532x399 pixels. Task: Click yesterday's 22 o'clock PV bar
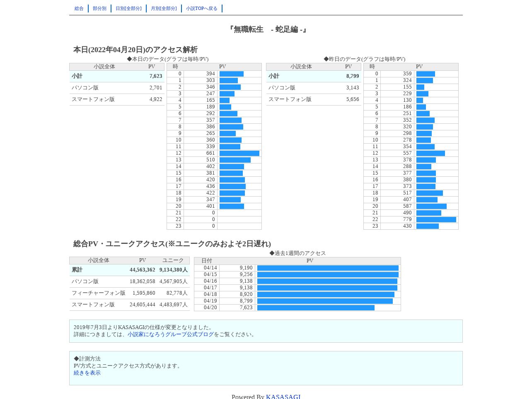pos(436,219)
